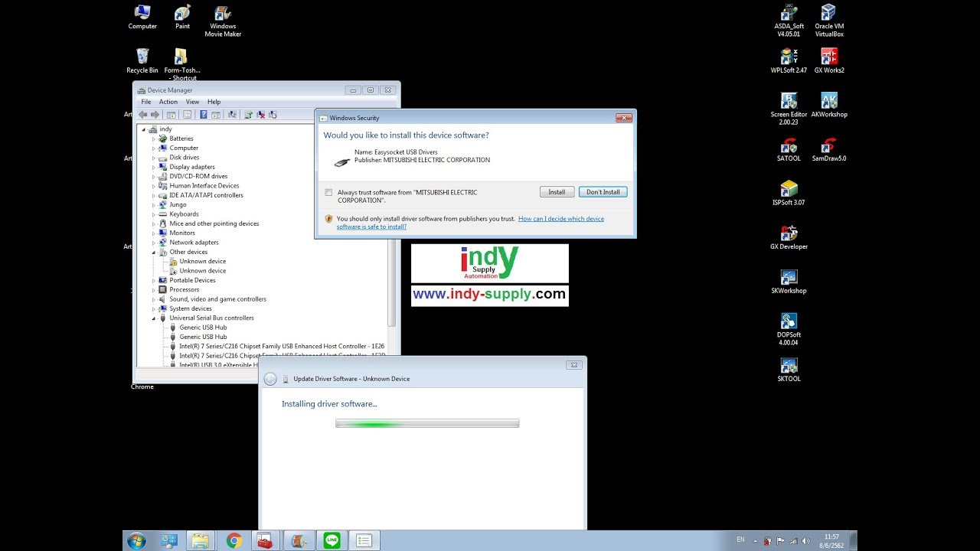The image size is (980, 551).
Task: Click the Back arrow in Device Manager toolbar
Action: click(142, 115)
